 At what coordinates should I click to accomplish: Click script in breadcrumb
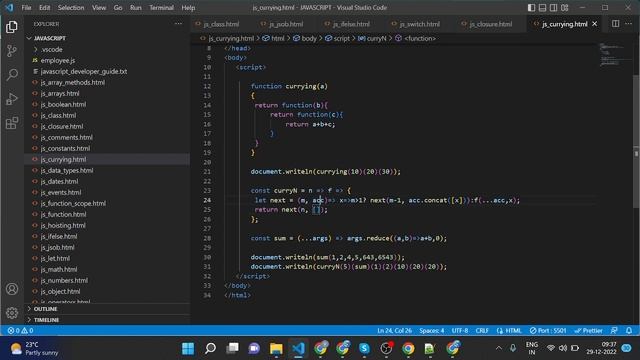[x=341, y=38]
